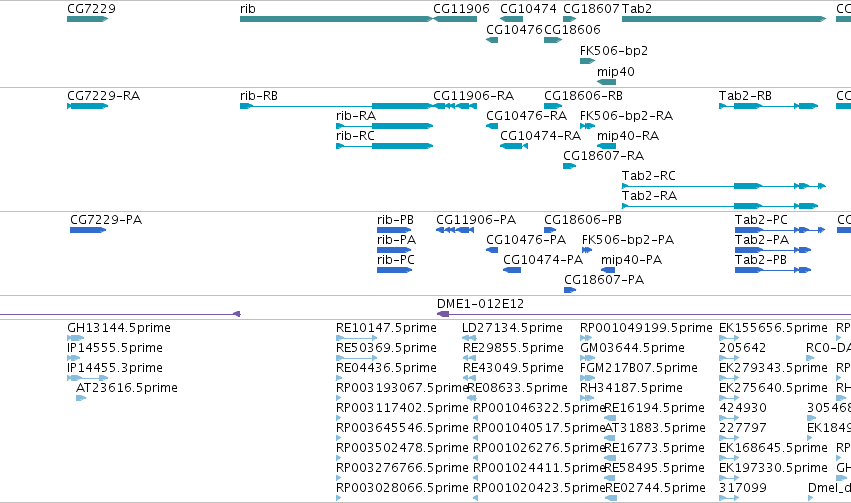Select the CG11906 gene label
Screen dimensions: 851x503
461,9
